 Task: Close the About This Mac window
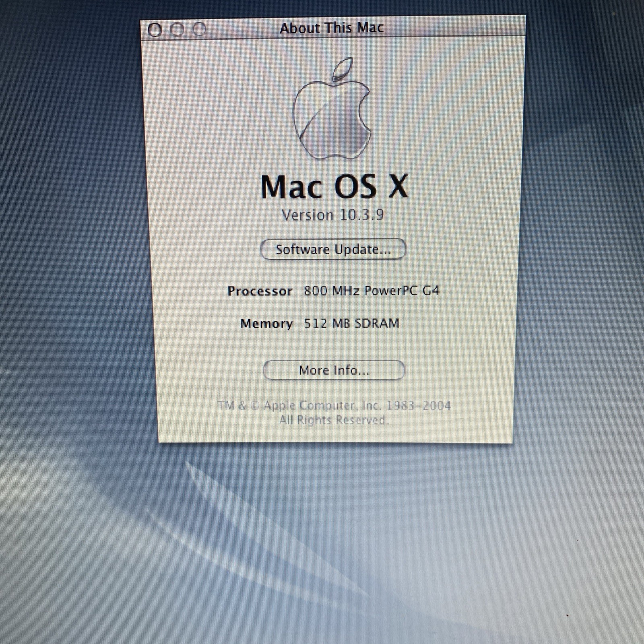(x=155, y=29)
